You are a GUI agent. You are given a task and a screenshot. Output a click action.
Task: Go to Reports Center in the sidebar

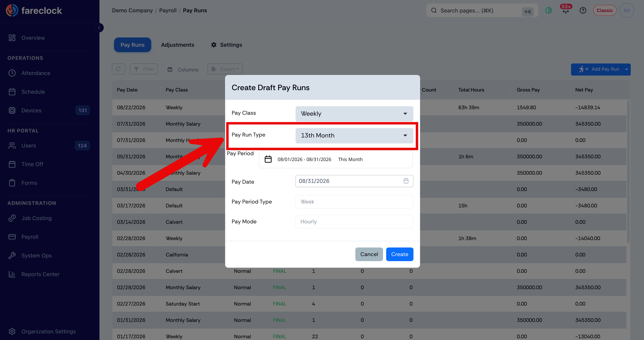click(x=40, y=274)
